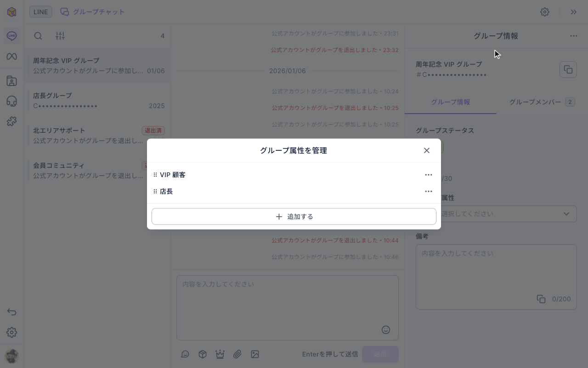
Task: Open the crown icon in message toolbar
Action: point(220,354)
